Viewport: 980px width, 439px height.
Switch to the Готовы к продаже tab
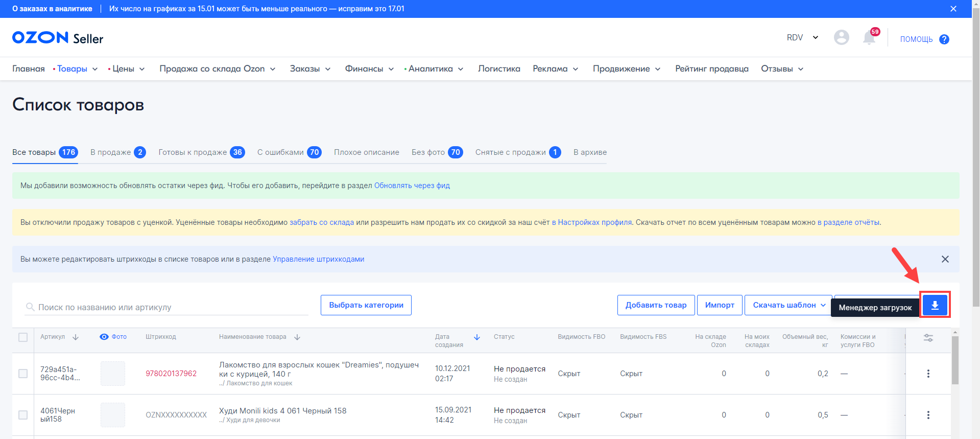point(201,152)
